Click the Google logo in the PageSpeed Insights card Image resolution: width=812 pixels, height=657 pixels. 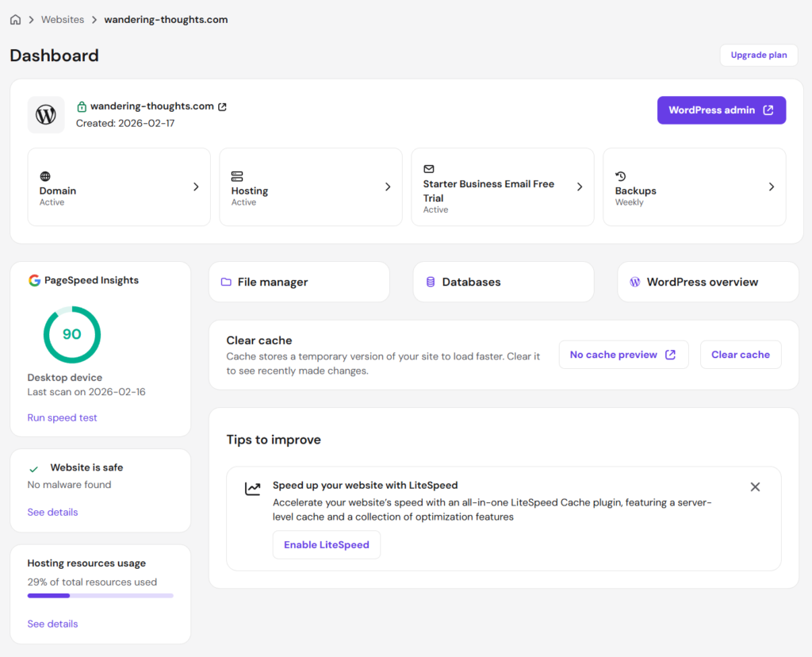point(34,280)
